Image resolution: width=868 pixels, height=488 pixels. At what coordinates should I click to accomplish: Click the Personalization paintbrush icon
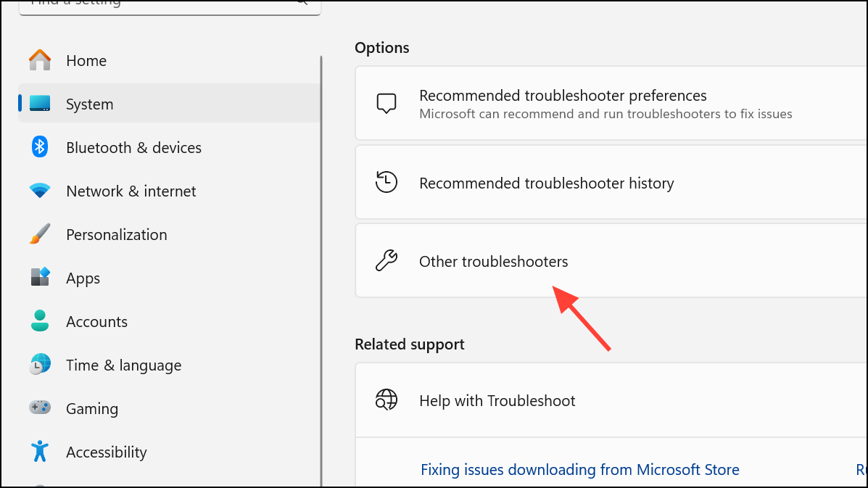click(x=40, y=234)
